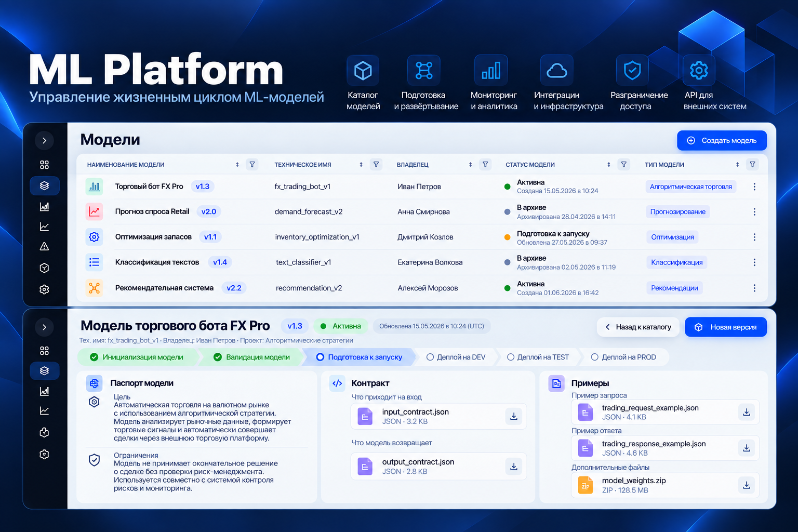The width and height of the screenshot is (798, 532).
Task: Select the Подготовка и развёртывание icon
Action: coord(424,71)
